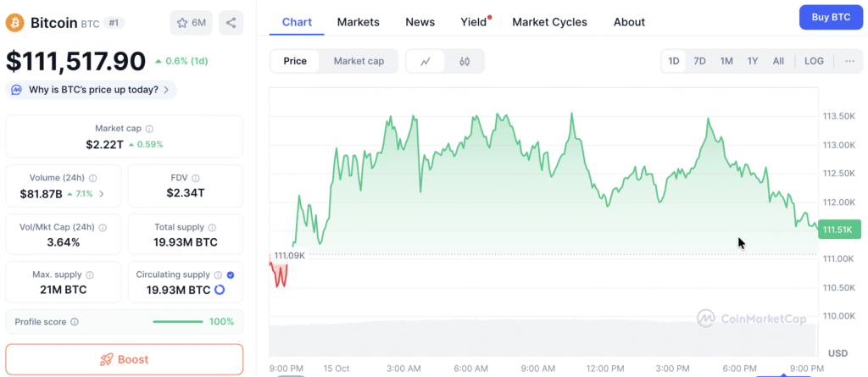Add Bitcoin to watchlist via star
Viewport: 868px width, 377px height.
click(x=191, y=23)
